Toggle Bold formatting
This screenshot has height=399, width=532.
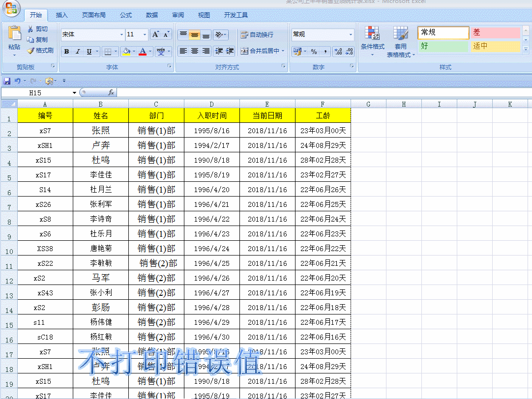pyautogui.click(x=66, y=52)
